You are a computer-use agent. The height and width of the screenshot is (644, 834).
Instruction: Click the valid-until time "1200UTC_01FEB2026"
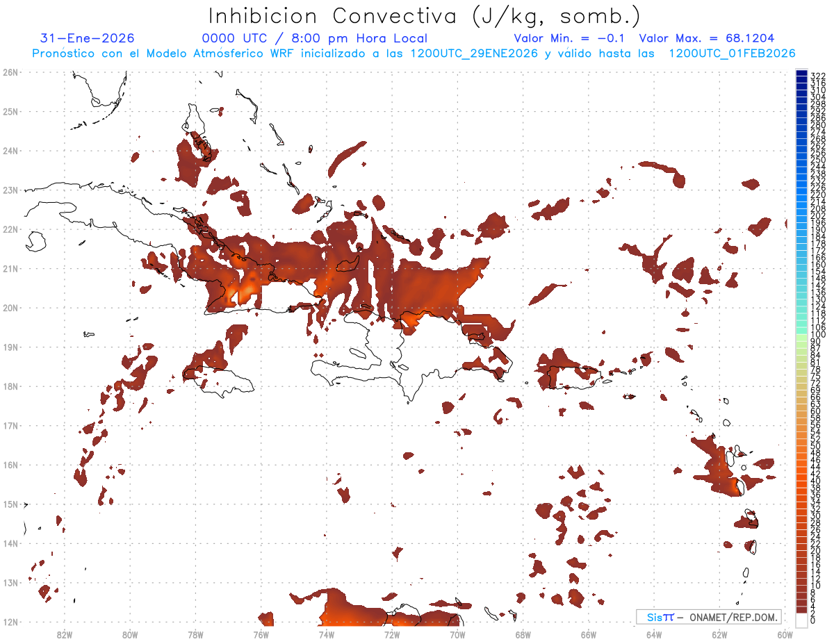(732, 53)
